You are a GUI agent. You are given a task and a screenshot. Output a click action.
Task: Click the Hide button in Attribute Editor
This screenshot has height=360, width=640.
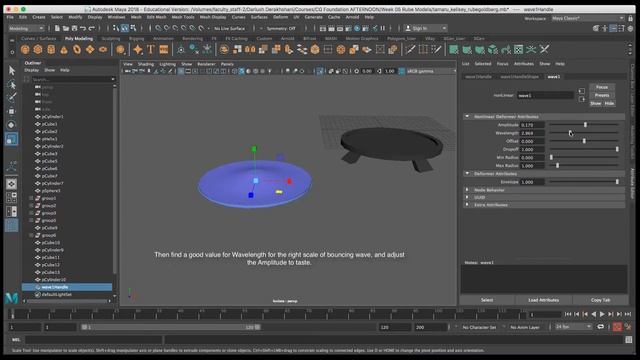[609, 104]
